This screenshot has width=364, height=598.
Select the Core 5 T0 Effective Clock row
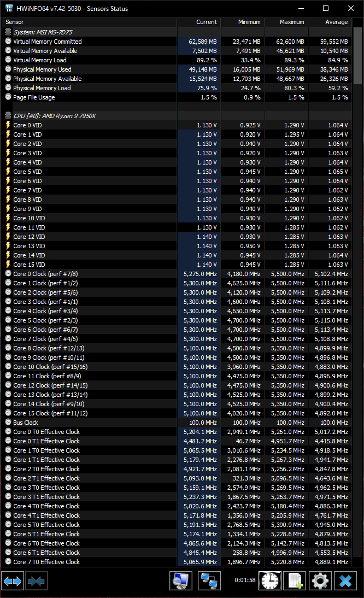(x=177, y=525)
